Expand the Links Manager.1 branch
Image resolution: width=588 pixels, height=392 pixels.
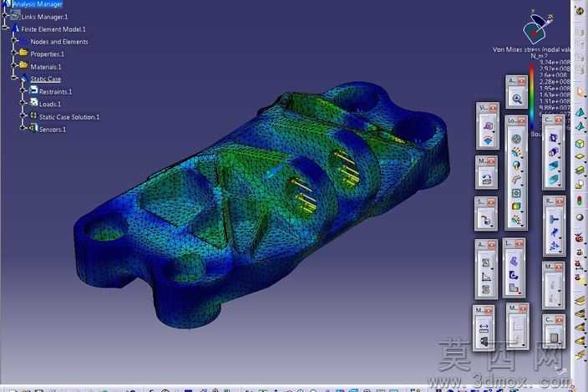click(x=4, y=16)
